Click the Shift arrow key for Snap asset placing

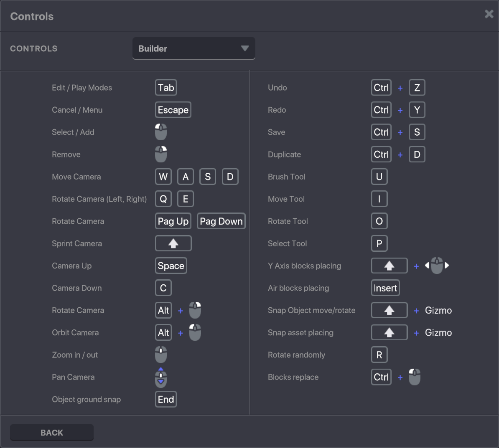coord(389,332)
